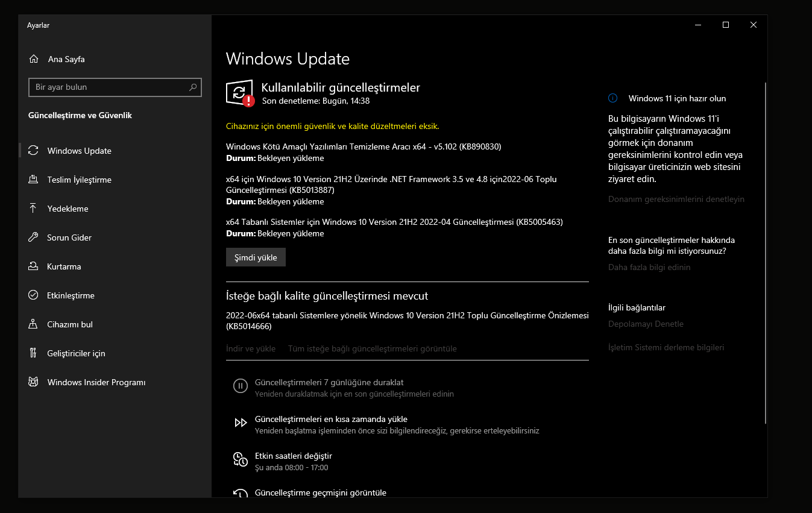The width and height of the screenshot is (812, 513).
Task: Click the yellow 'Cihazınız için önemli güvenlik' warning
Action: click(333, 127)
